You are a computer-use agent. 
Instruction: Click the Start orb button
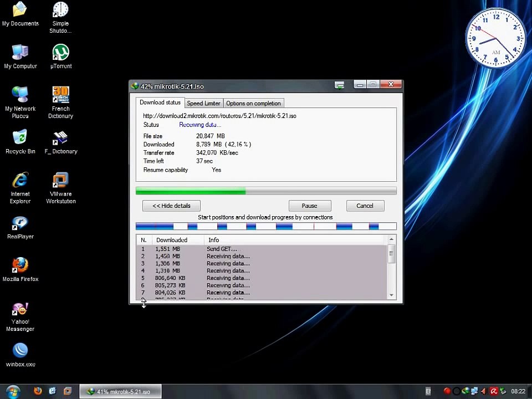13,392
